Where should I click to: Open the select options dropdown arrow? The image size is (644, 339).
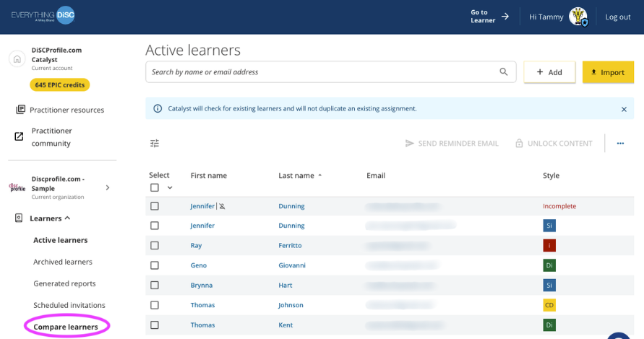tap(170, 188)
